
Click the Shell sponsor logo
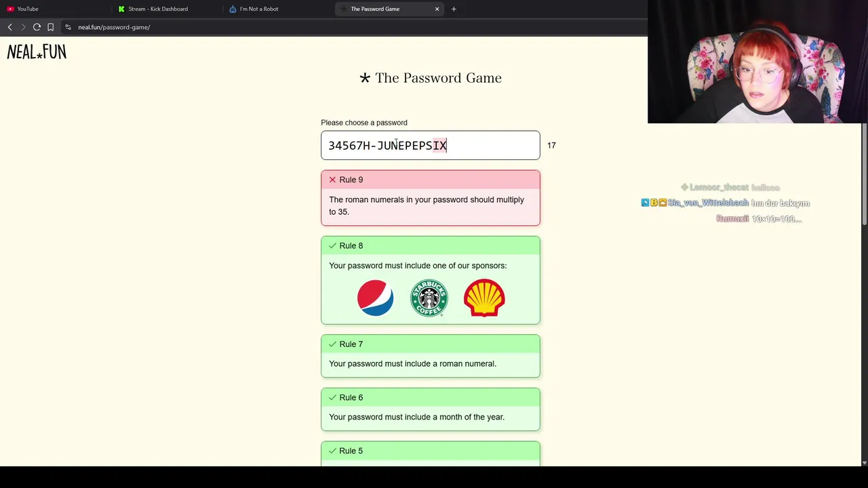click(484, 298)
